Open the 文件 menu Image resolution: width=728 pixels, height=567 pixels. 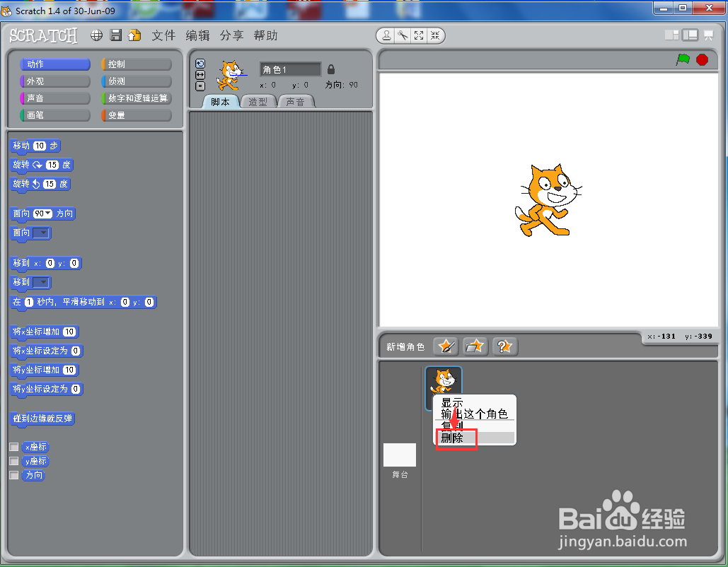[x=163, y=35]
